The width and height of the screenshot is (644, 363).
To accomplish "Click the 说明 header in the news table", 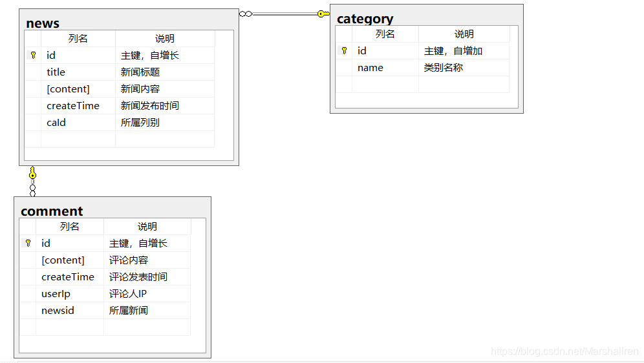I will pos(165,39).
